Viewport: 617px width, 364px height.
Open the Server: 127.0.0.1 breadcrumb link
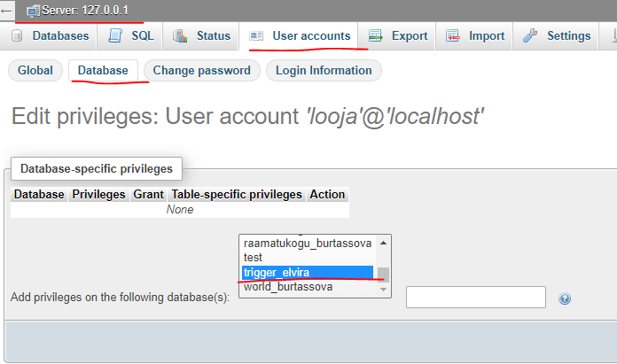(85, 11)
